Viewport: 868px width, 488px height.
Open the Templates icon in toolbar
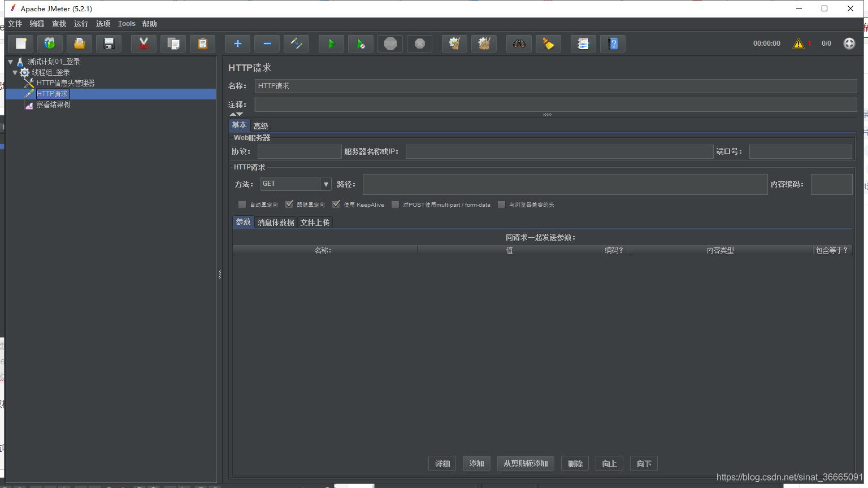(x=50, y=43)
